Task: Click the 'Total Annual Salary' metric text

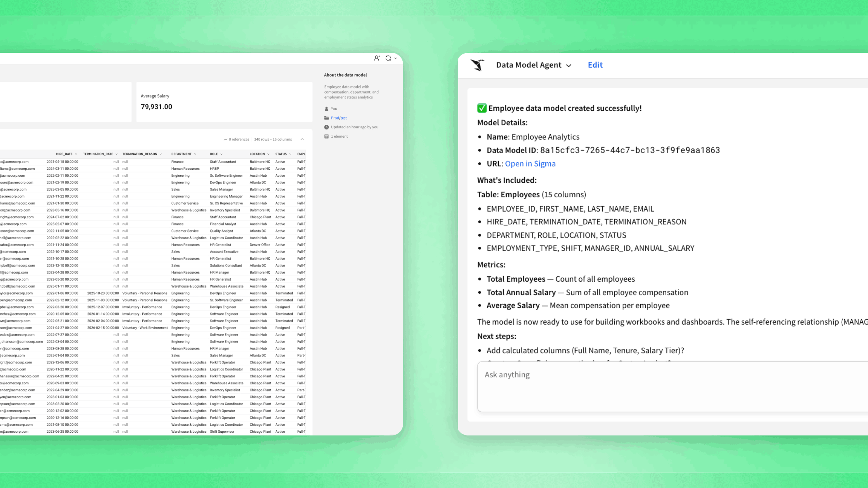Action: [521, 292]
